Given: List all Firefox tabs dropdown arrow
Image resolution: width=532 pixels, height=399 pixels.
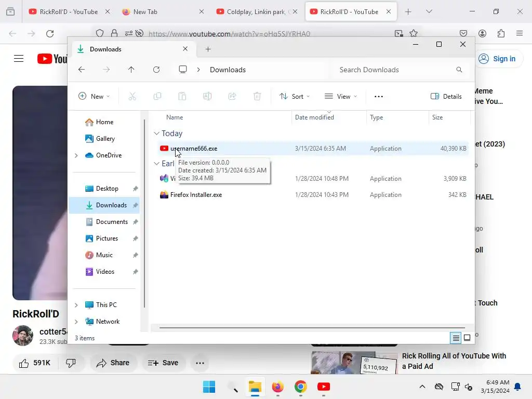Looking at the screenshot, I should (429, 11).
